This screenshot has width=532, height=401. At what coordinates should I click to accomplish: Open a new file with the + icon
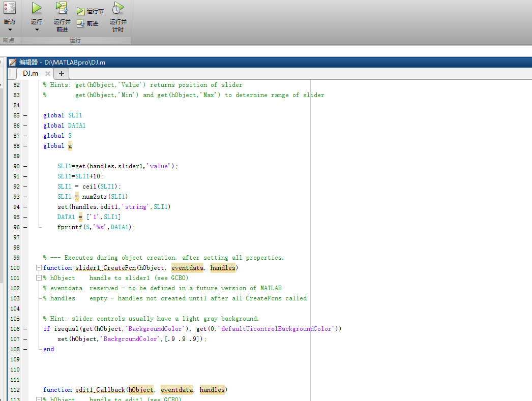click(x=61, y=73)
